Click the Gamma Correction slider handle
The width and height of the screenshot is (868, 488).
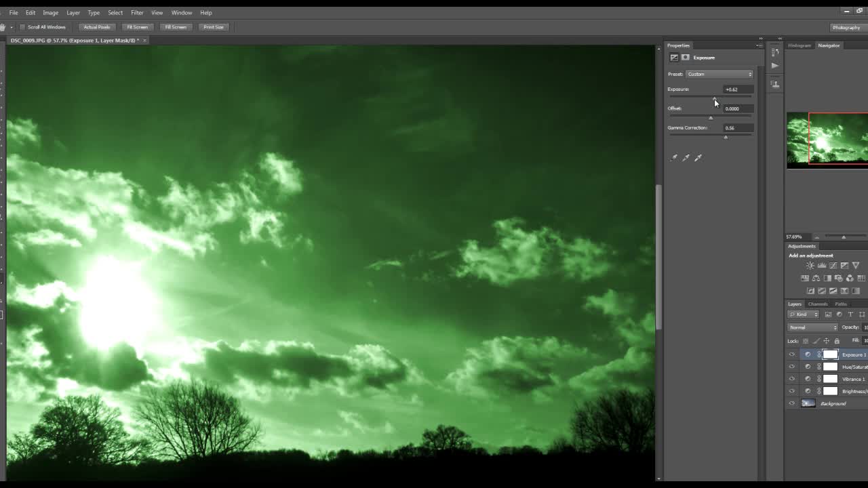tap(726, 137)
